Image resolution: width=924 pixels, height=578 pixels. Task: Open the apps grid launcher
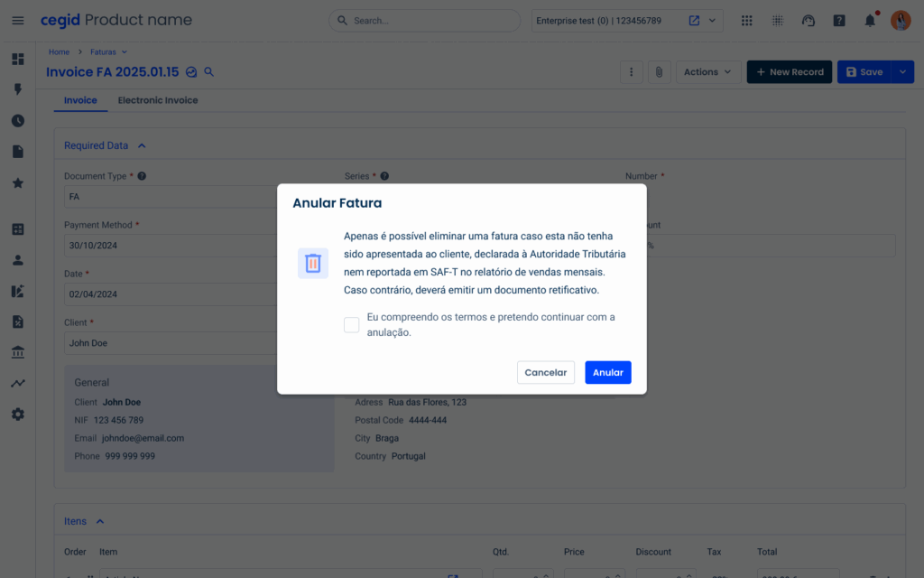[746, 20]
